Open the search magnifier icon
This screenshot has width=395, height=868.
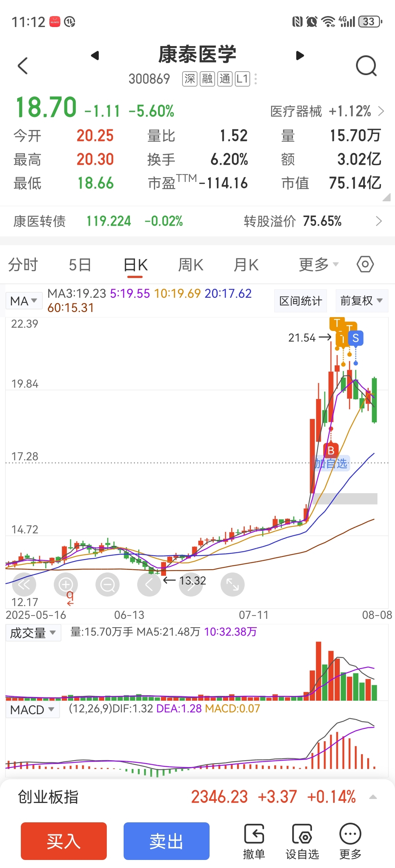click(366, 66)
